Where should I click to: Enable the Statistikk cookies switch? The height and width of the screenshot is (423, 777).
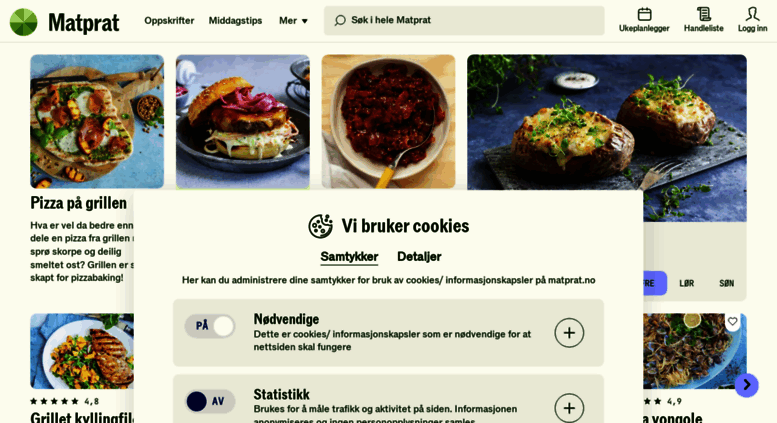[210, 401]
